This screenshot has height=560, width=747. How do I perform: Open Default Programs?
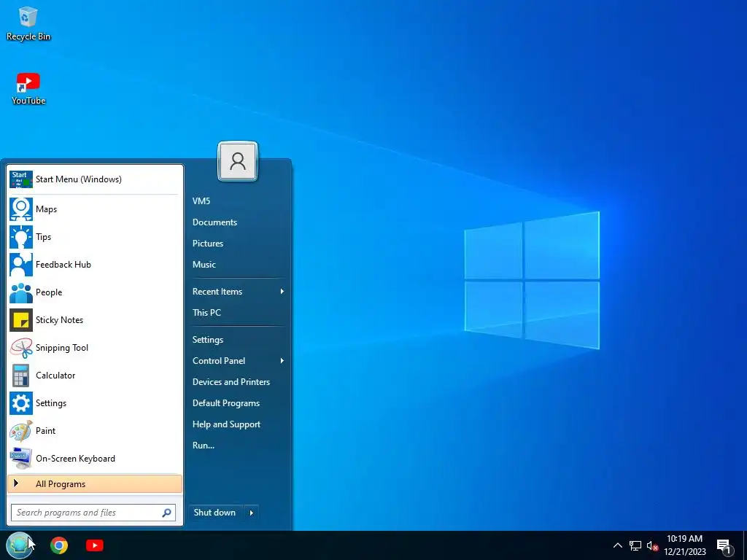coord(226,403)
